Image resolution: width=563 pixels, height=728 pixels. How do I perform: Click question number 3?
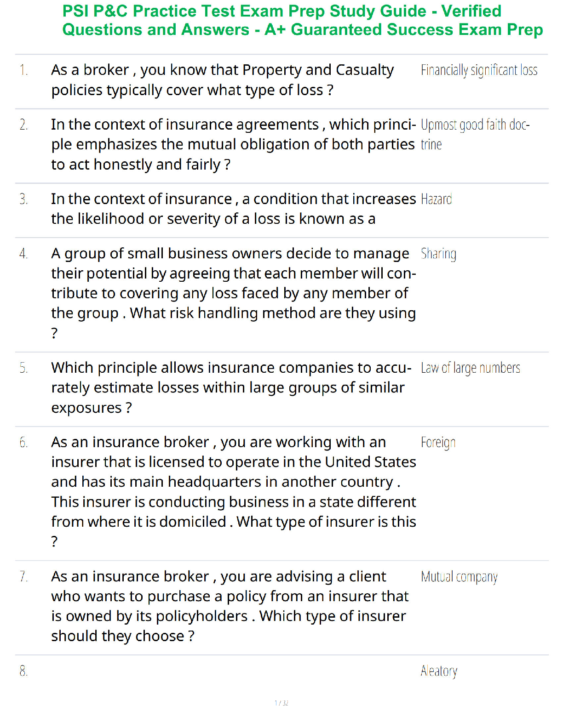coord(23,199)
